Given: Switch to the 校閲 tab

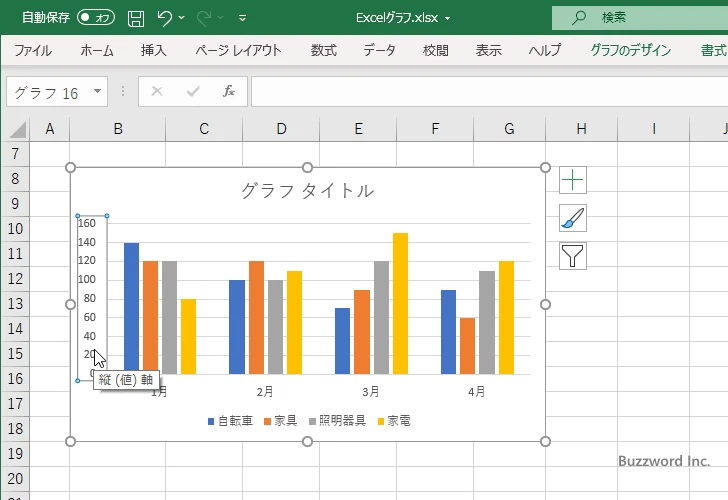Looking at the screenshot, I should click(436, 50).
